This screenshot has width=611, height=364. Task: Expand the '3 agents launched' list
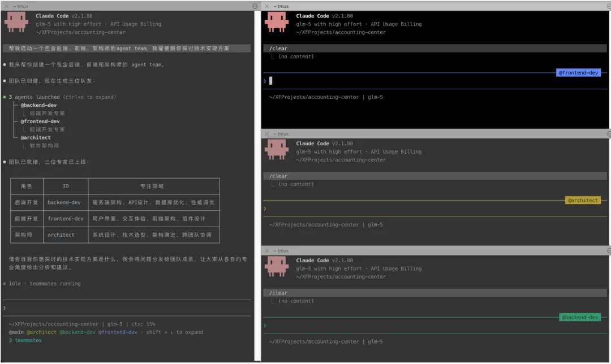click(62, 97)
